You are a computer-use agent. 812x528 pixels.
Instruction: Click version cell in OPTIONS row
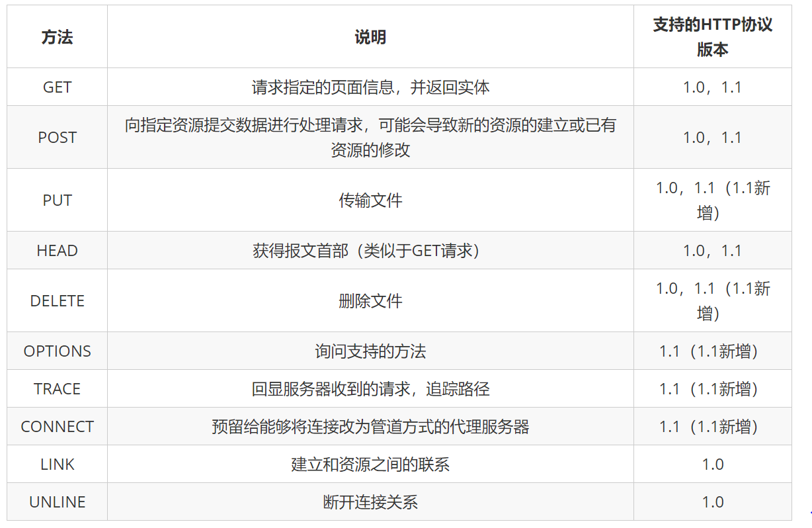(x=713, y=351)
